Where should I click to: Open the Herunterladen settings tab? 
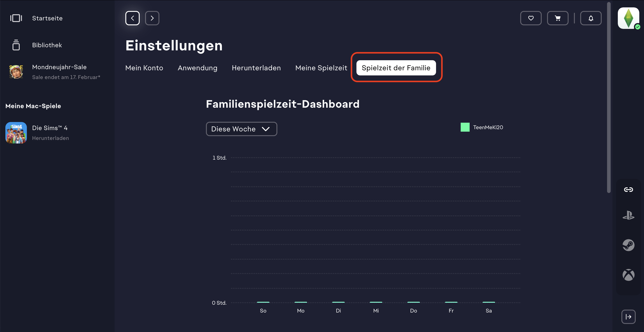pos(256,68)
